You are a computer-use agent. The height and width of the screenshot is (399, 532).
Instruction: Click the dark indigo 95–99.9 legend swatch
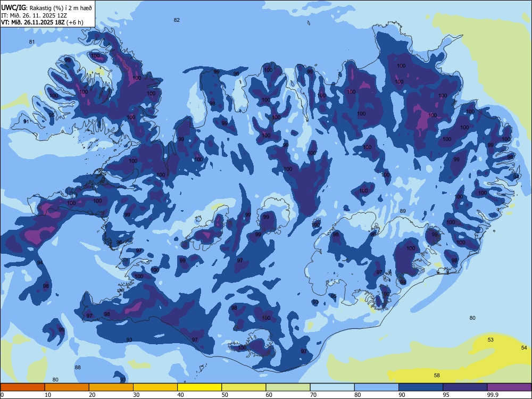465,387
